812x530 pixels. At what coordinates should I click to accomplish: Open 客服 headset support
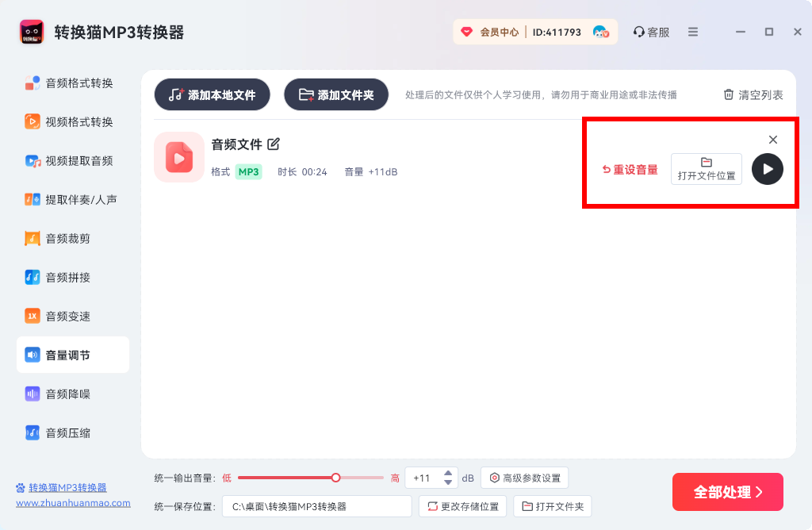pyautogui.click(x=651, y=32)
